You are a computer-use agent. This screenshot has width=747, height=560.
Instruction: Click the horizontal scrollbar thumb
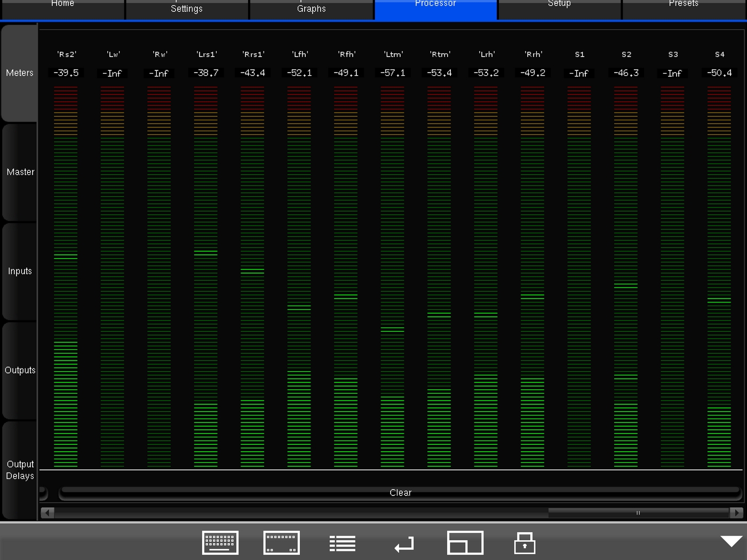638,513
